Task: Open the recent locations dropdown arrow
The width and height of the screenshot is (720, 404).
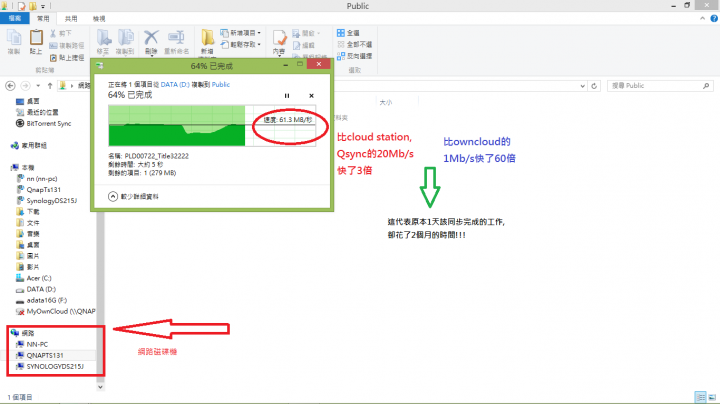Action: [38, 86]
